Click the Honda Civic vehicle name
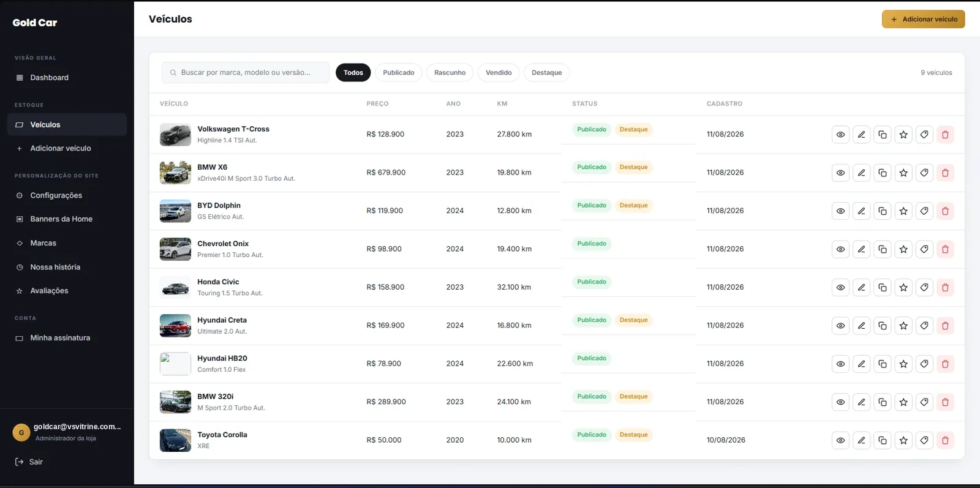The height and width of the screenshot is (488, 980). pos(218,282)
